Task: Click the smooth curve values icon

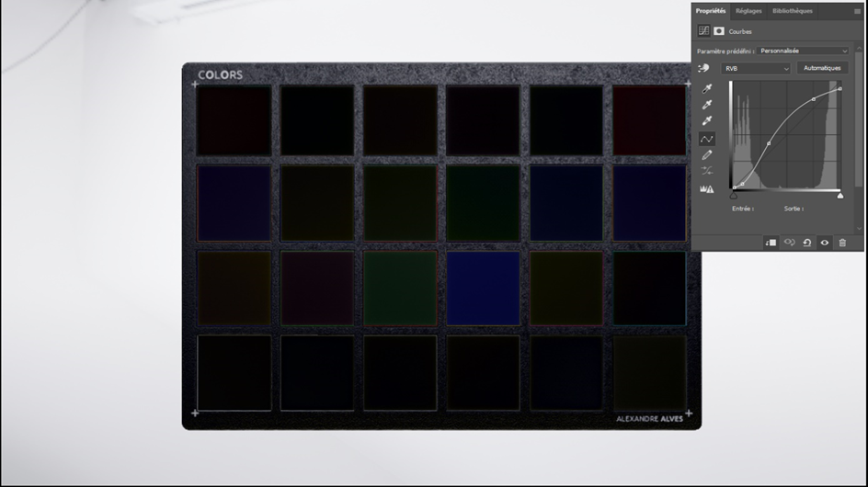Action: 707,171
